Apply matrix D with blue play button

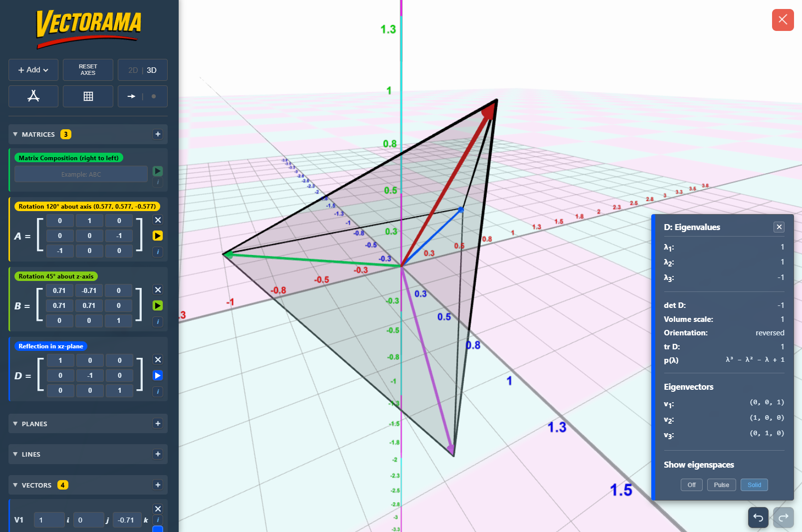click(x=158, y=375)
